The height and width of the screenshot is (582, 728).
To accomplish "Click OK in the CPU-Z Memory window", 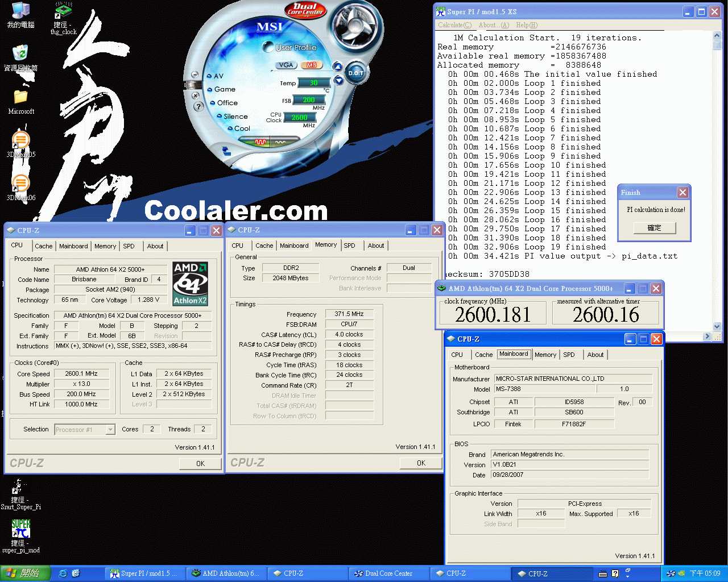I will tap(421, 463).
